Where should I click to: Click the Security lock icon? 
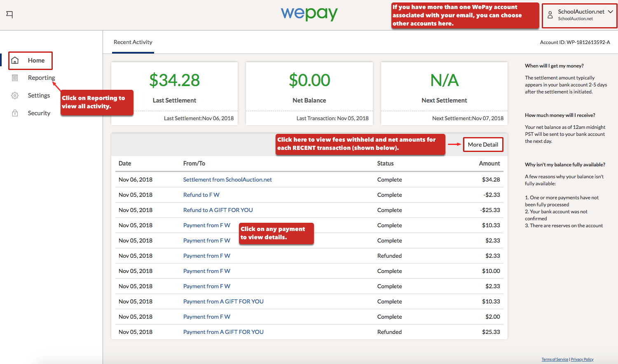pyautogui.click(x=15, y=113)
